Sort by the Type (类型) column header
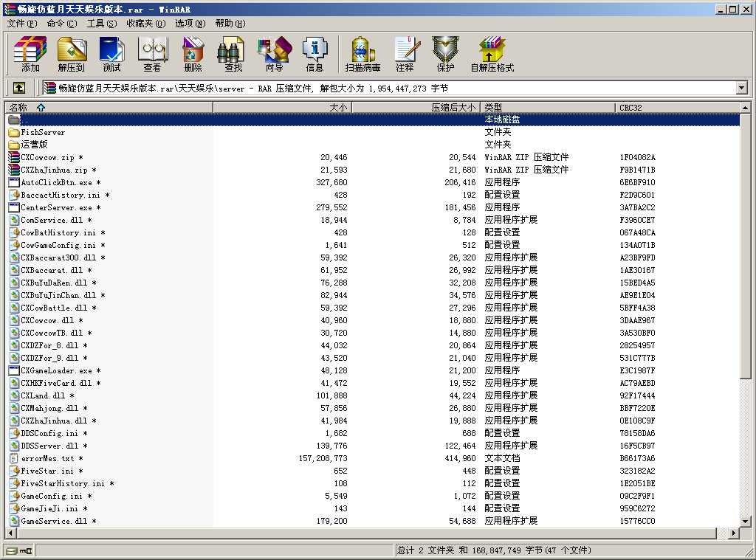Viewport: 756px width, 560px height. click(548, 108)
